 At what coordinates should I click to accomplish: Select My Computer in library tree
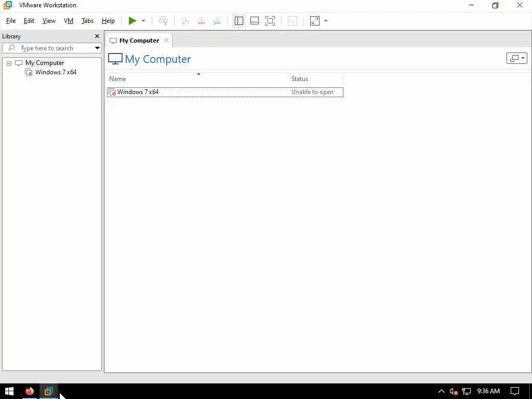pos(45,63)
